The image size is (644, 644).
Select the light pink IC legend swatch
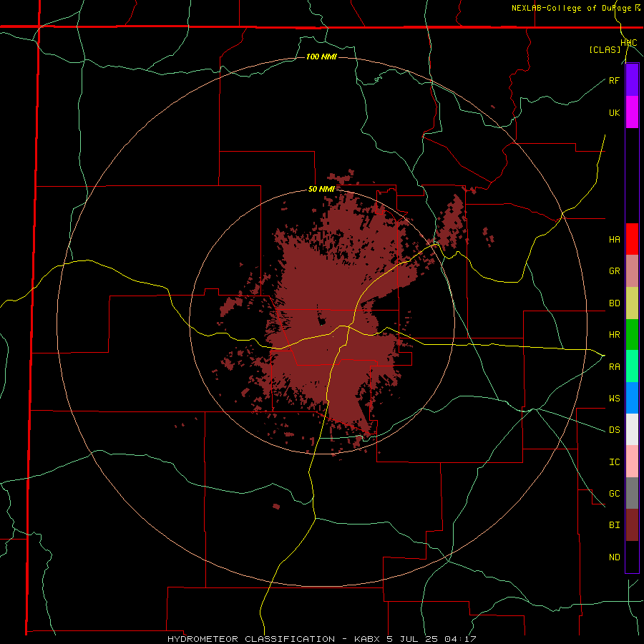tap(632, 462)
